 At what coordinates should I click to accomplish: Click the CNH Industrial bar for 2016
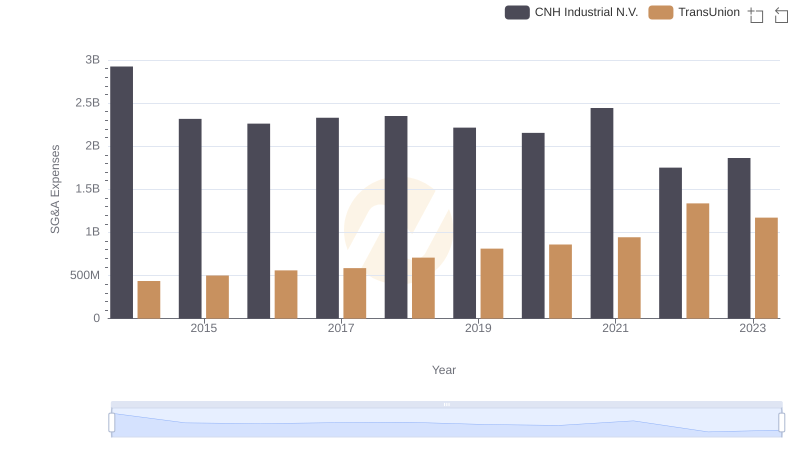pyautogui.click(x=259, y=221)
